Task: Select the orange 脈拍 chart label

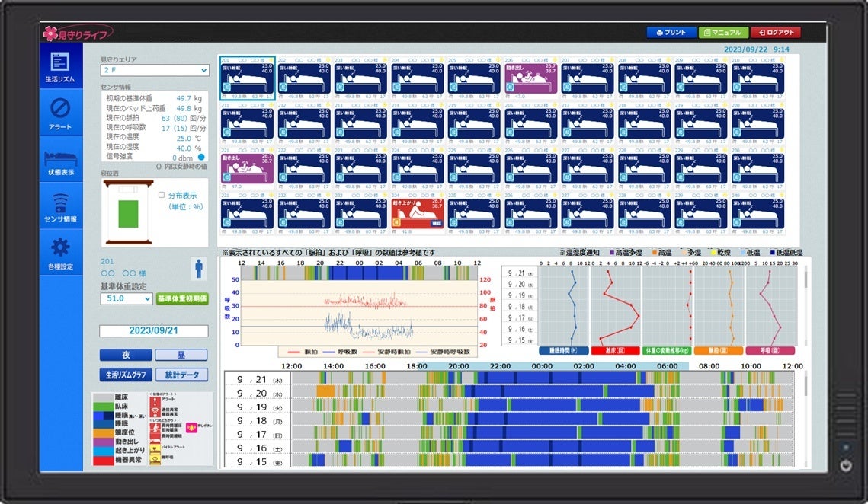Action: [718, 351]
